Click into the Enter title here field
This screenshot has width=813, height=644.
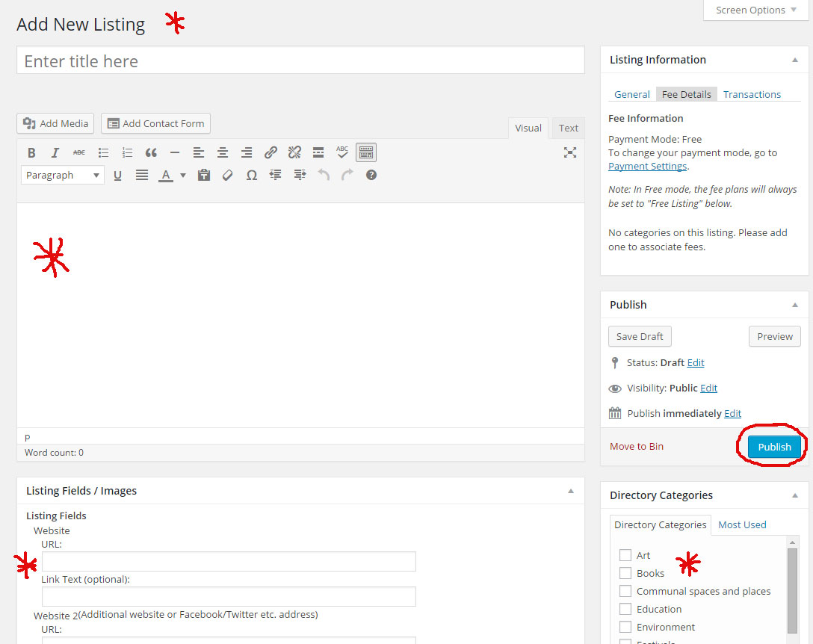300,61
